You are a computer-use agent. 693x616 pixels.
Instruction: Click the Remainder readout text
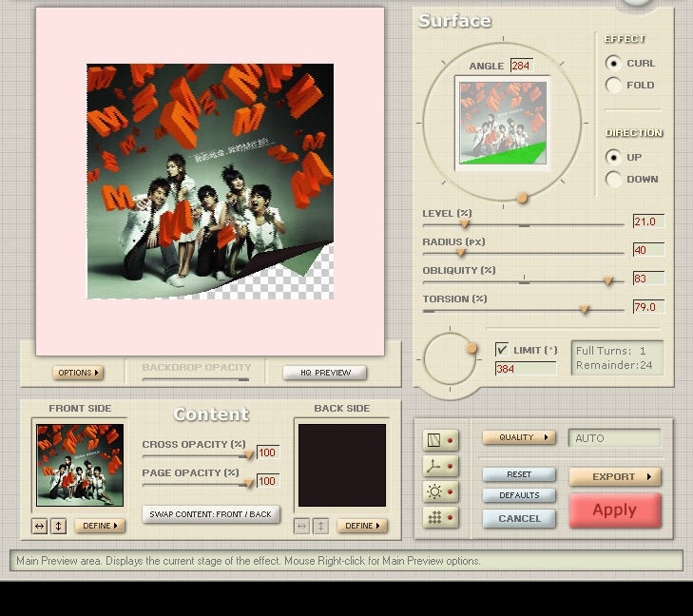[614, 365]
